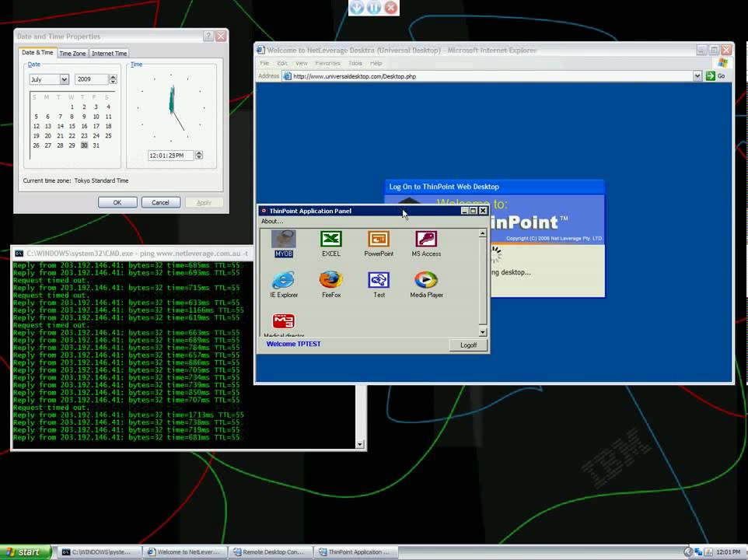Switch to Remote Desktop Connection taskbar button

click(271, 552)
